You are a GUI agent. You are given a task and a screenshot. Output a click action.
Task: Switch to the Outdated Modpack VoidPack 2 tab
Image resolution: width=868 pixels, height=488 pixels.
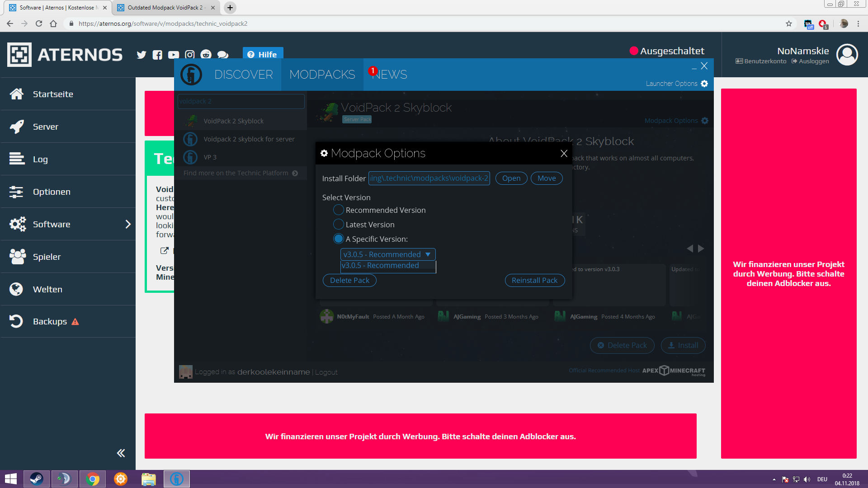point(166,8)
